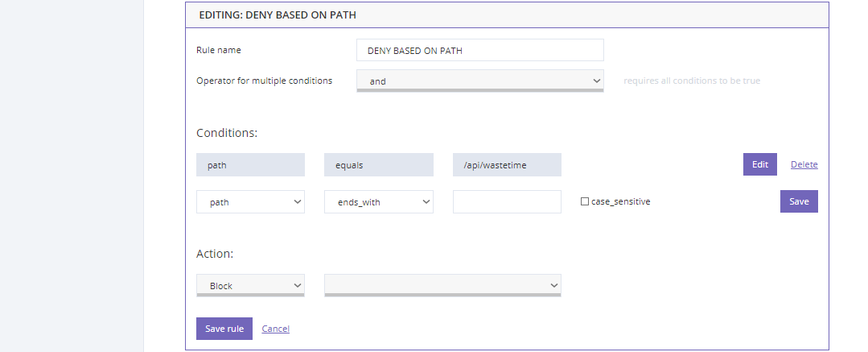Open the path condition type dropdown
The width and height of the screenshot is (868, 352).
[250, 202]
